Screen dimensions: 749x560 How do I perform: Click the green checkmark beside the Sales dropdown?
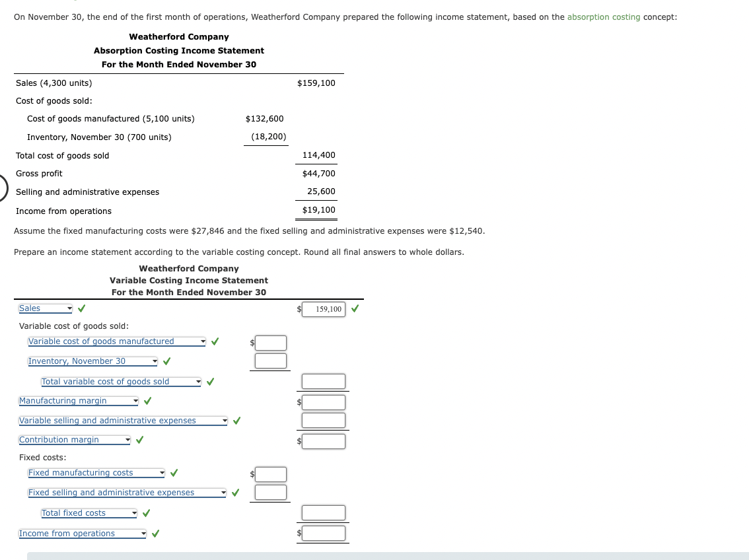pyautogui.click(x=81, y=308)
